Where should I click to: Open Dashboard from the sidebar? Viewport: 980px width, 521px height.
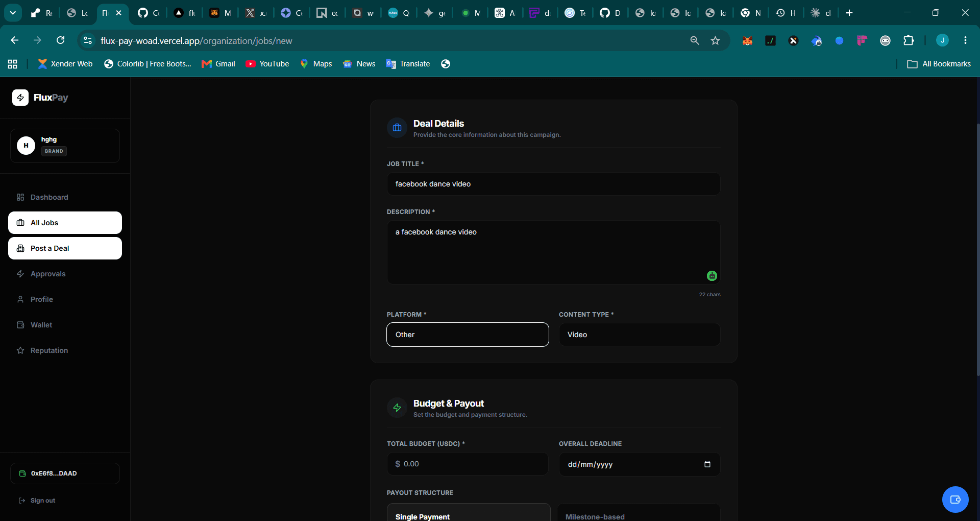(65, 197)
